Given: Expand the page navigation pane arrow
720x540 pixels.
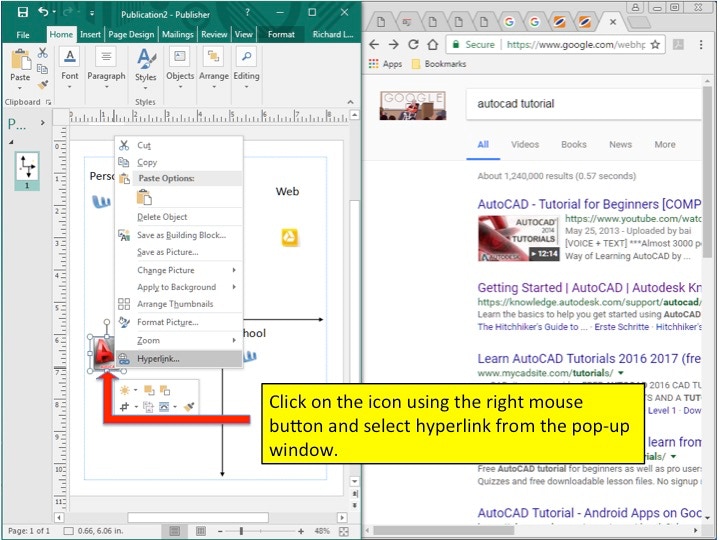Looking at the screenshot, I should (43, 123).
